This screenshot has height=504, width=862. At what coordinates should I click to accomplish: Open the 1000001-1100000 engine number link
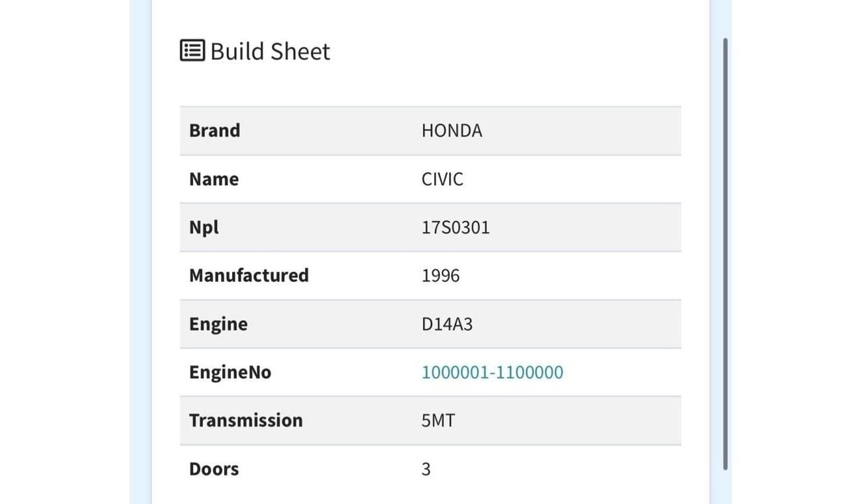[x=492, y=372]
